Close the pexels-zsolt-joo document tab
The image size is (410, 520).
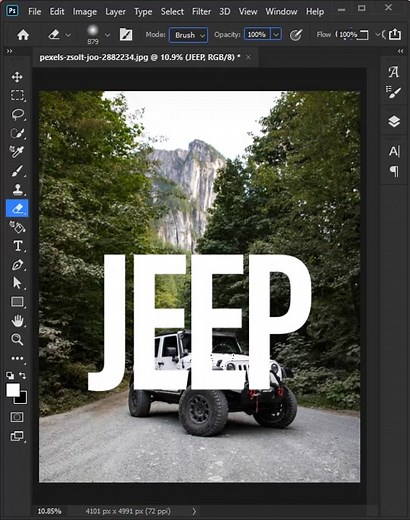248,57
